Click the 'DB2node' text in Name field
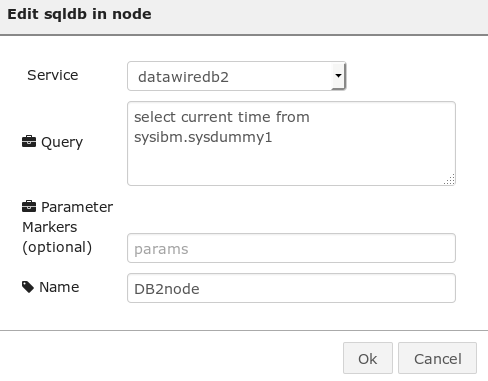 coord(167,289)
